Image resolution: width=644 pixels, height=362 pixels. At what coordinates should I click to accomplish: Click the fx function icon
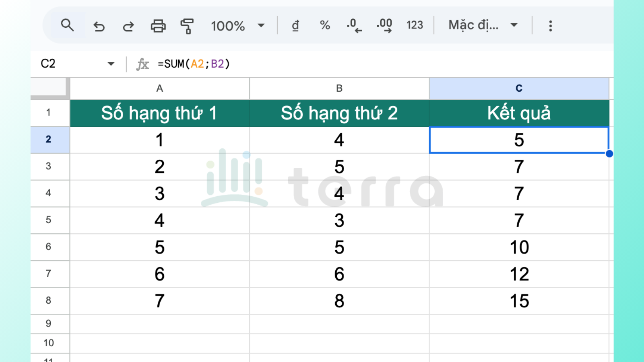(142, 64)
